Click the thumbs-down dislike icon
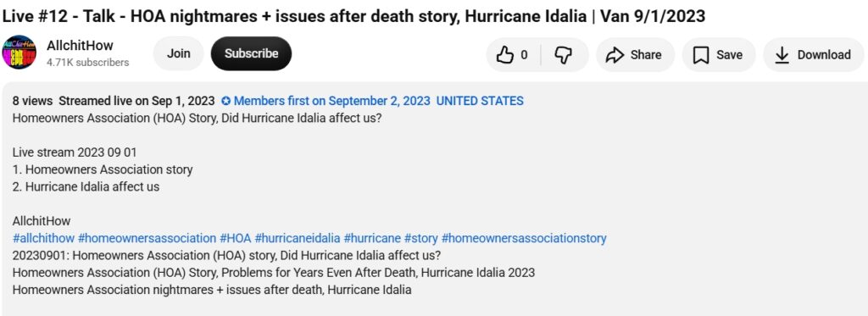Viewport: 868px width, 316px height. (x=563, y=55)
